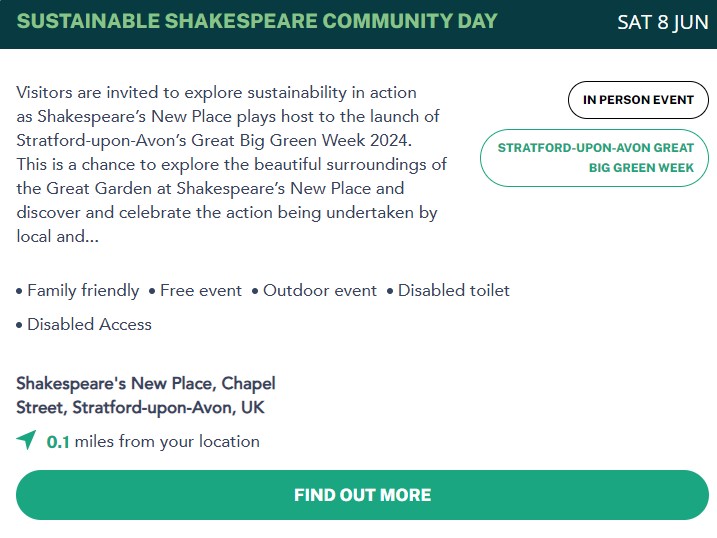Select the In Person Event tag
This screenshot has width=717, height=538.
638,100
